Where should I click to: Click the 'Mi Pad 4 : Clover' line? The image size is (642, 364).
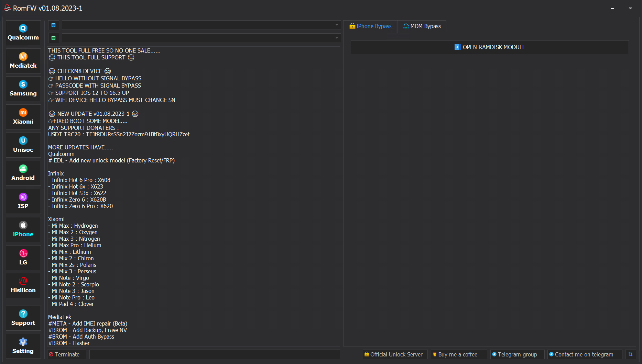click(x=71, y=304)
